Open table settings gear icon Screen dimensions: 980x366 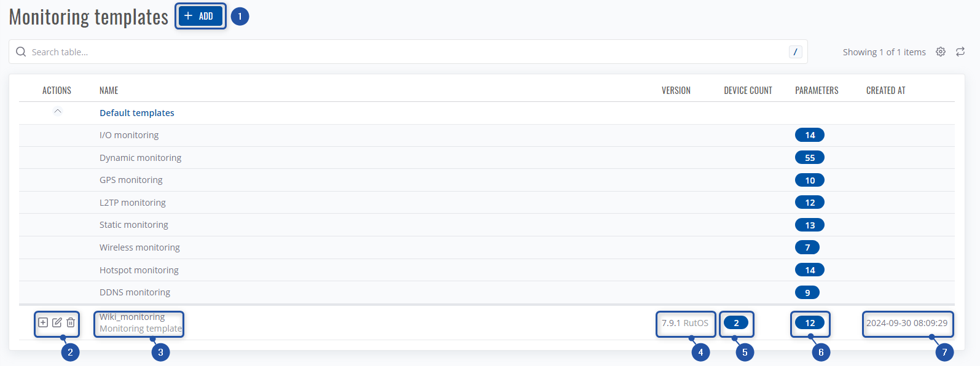point(941,52)
